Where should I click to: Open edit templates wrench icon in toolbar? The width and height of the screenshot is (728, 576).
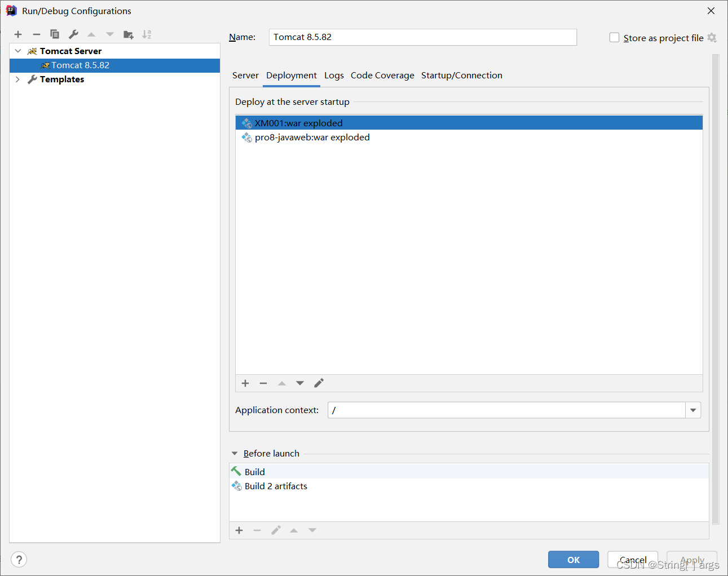pyautogui.click(x=73, y=34)
